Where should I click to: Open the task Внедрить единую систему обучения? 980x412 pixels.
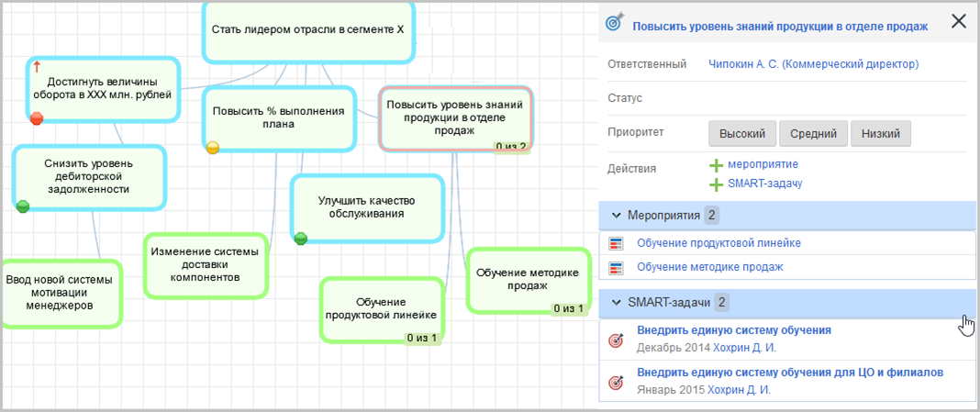pos(734,330)
